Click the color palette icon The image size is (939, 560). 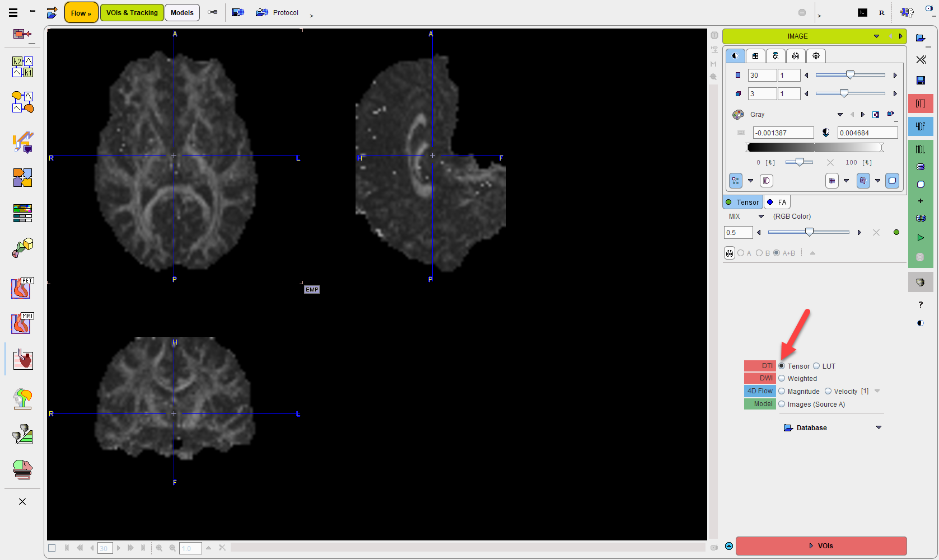click(x=739, y=115)
